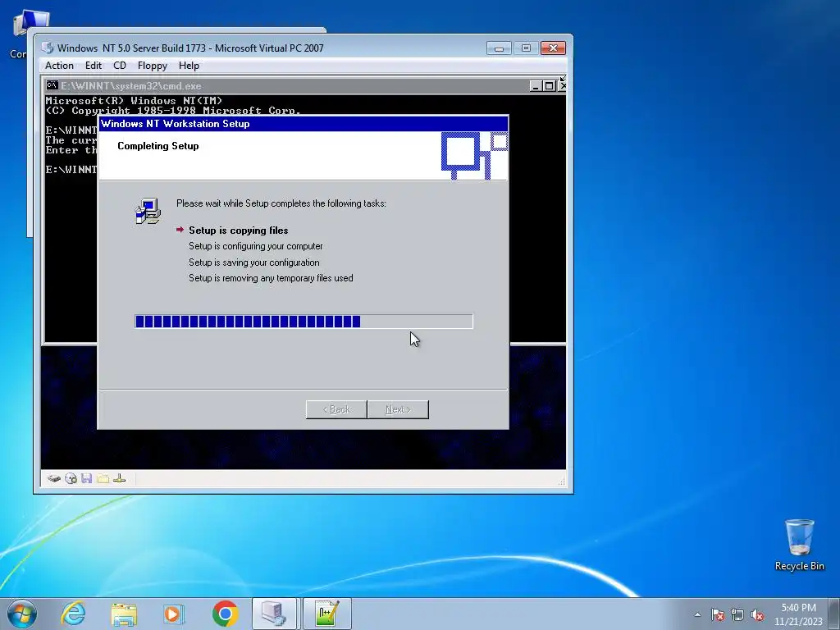The height and width of the screenshot is (630, 840).
Task: Click the CD drive status icon
Action: pyautogui.click(x=71, y=478)
